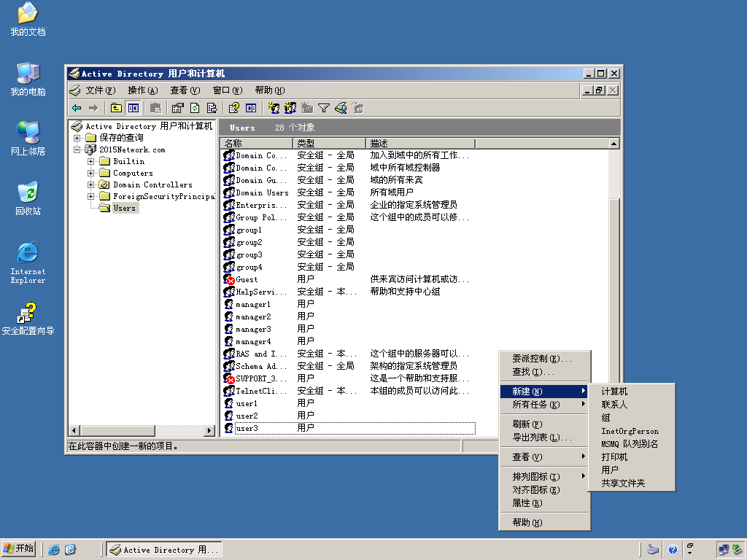Click the 开始 Start button
Screen dimensions: 747x560
pyautogui.click(x=19, y=550)
